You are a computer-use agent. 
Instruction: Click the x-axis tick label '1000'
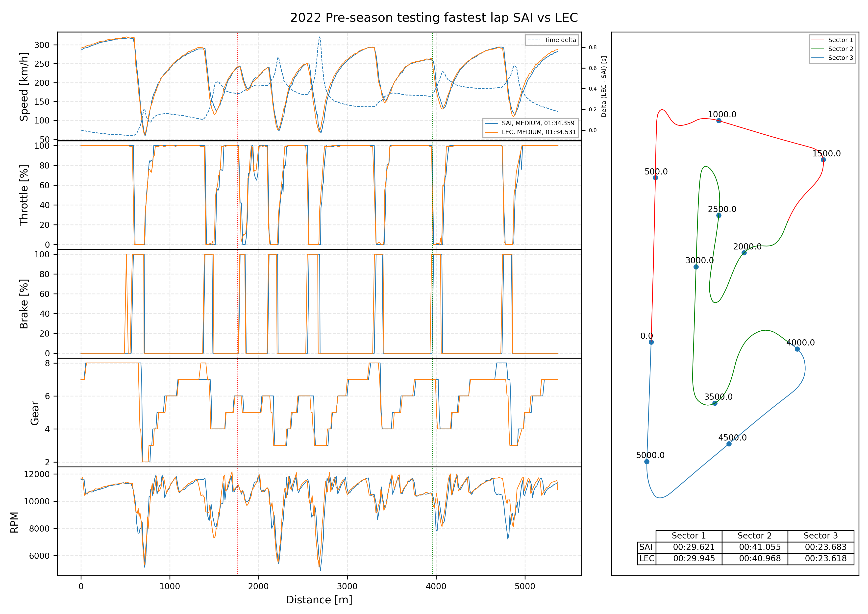point(170,586)
